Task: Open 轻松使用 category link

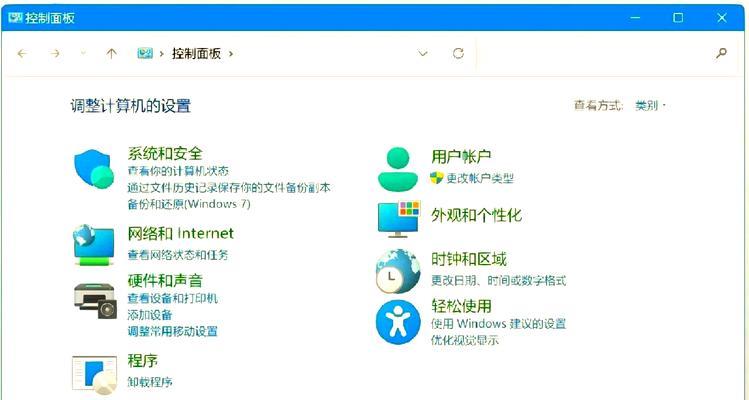Action: [461, 305]
